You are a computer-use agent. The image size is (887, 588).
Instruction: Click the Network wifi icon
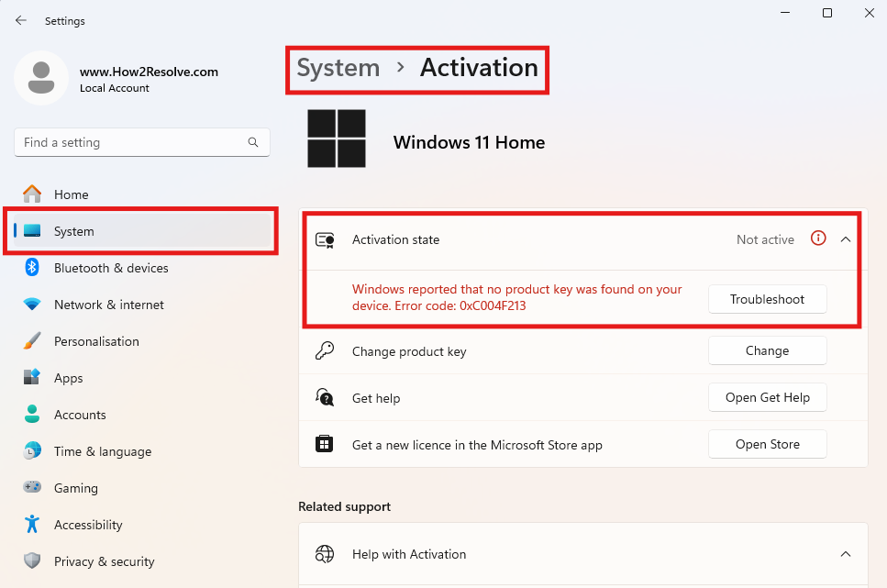coord(32,304)
